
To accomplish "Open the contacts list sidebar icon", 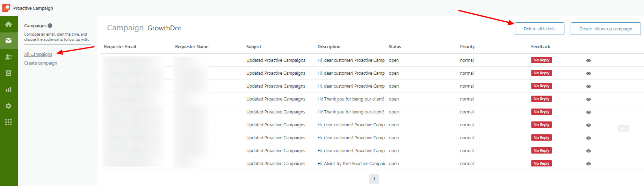I will point(8,57).
